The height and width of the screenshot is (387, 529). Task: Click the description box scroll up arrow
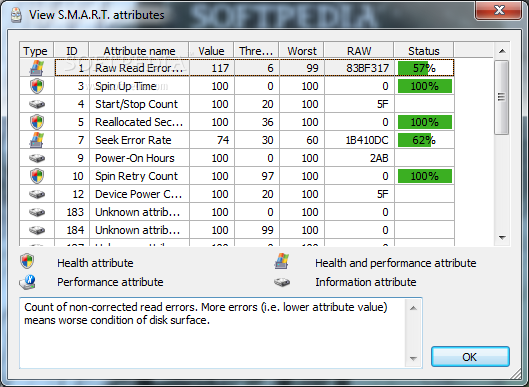[x=414, y=308]
